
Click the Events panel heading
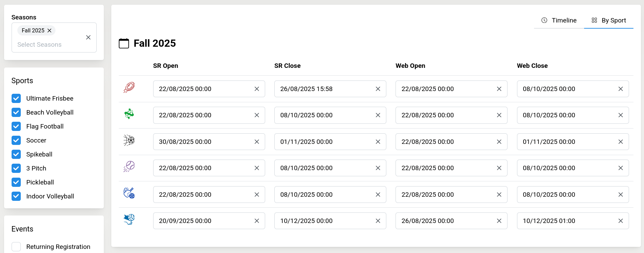(22, 229)
